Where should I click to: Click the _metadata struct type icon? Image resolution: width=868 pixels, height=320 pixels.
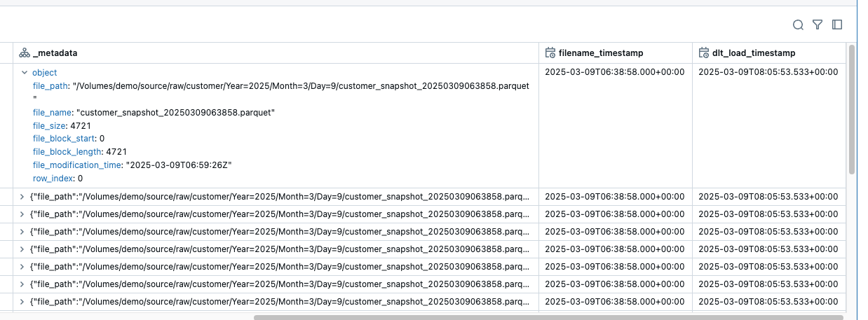(x=24, y=53)
